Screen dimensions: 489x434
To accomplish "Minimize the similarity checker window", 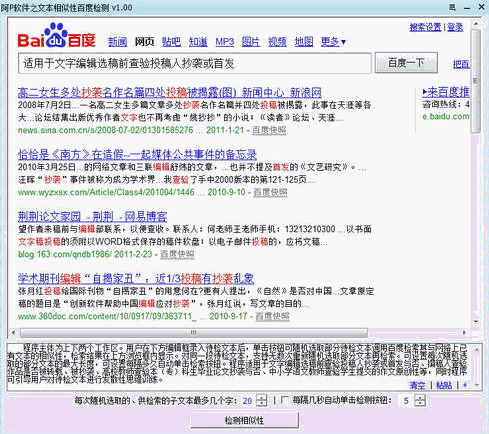I will tap(467, 7).
